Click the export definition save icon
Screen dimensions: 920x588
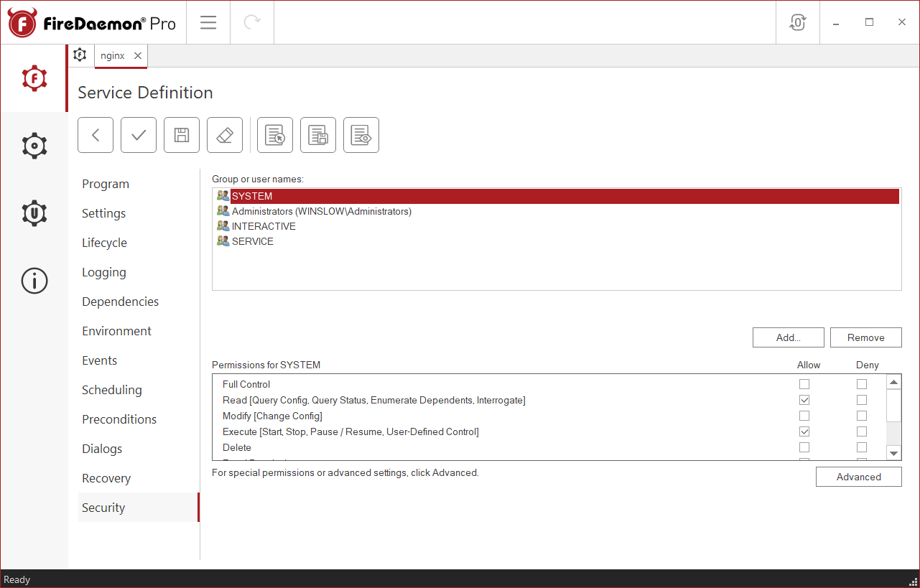click(x=318, y=135)
